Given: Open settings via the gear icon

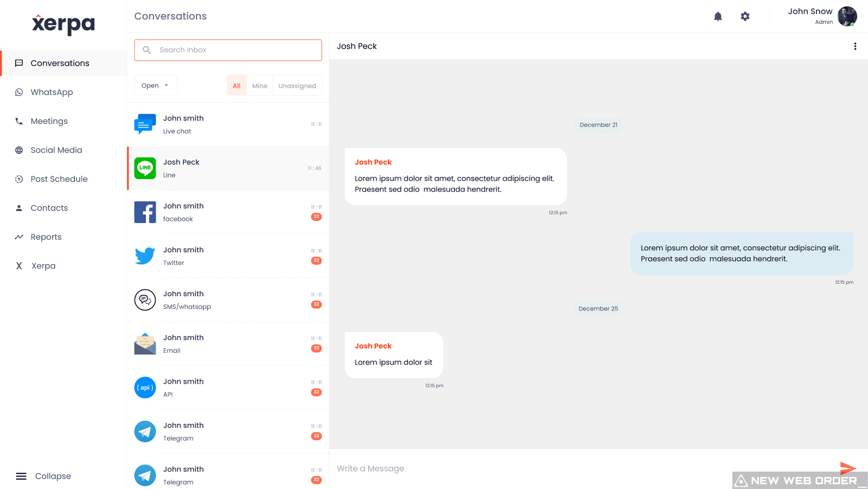Looking at the screenshot, I should 745,16.
